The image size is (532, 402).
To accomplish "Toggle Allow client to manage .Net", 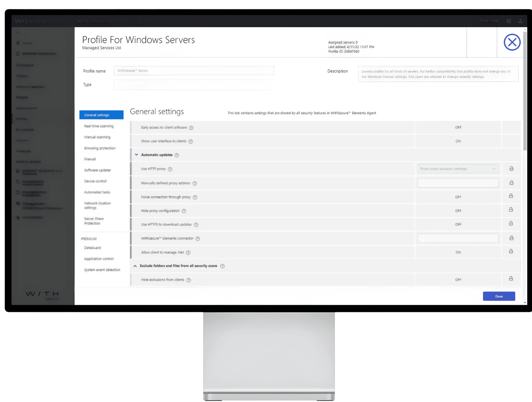I will click(x=458, y=252).
